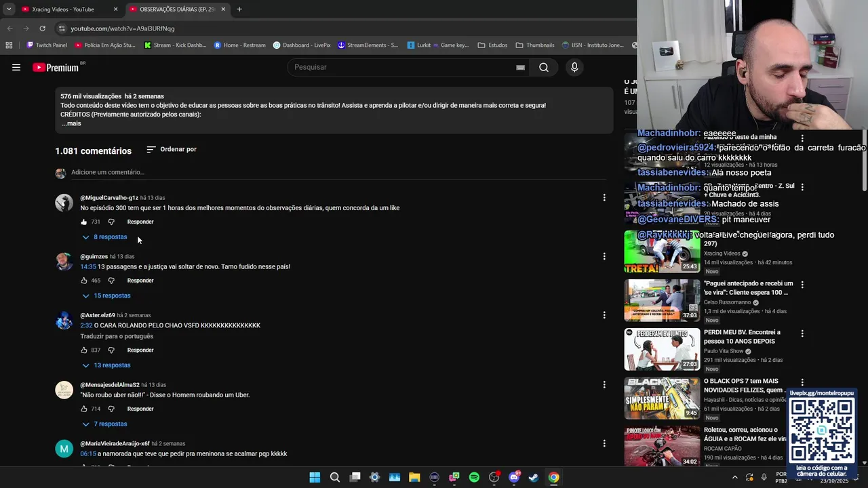The height and width of the screenshot is (488, 868).
Task: Go back in browser history
Action: pos(9,28)
